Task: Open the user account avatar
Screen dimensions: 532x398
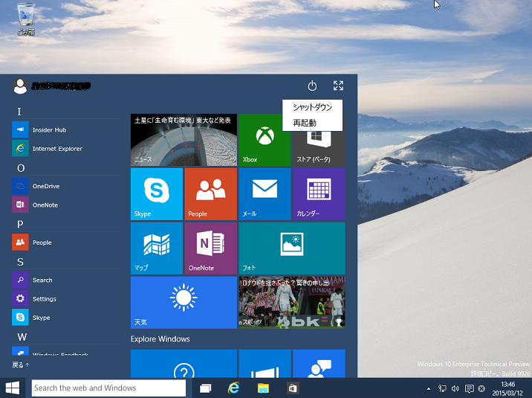Action: (20, 86)
